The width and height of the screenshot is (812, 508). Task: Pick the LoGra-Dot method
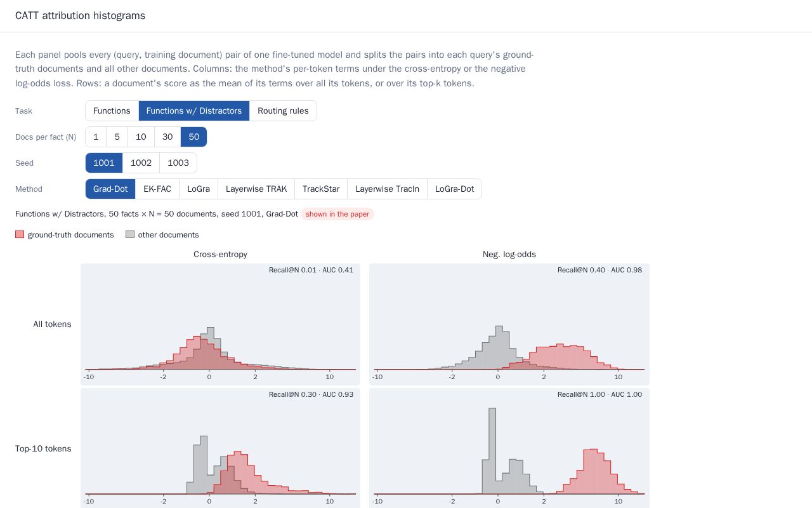coord(454,189)
